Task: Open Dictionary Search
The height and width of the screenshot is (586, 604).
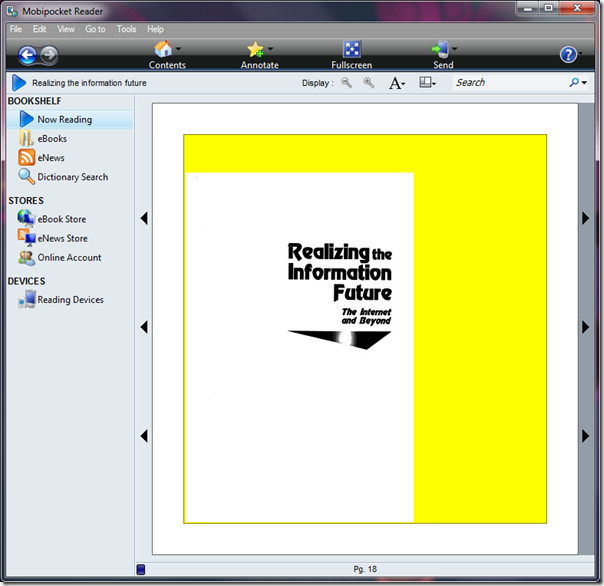Action: click(x=72, y=177)
